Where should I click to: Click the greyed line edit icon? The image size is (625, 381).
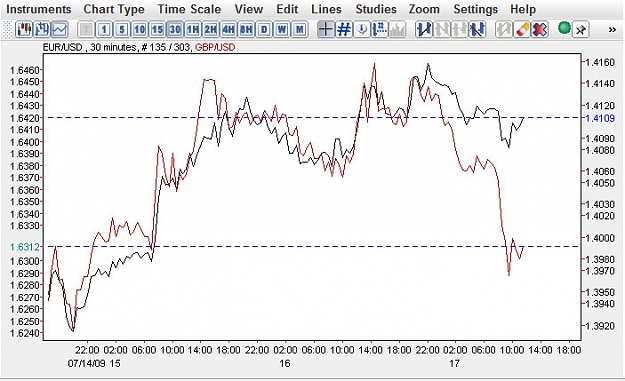[503, 29]
